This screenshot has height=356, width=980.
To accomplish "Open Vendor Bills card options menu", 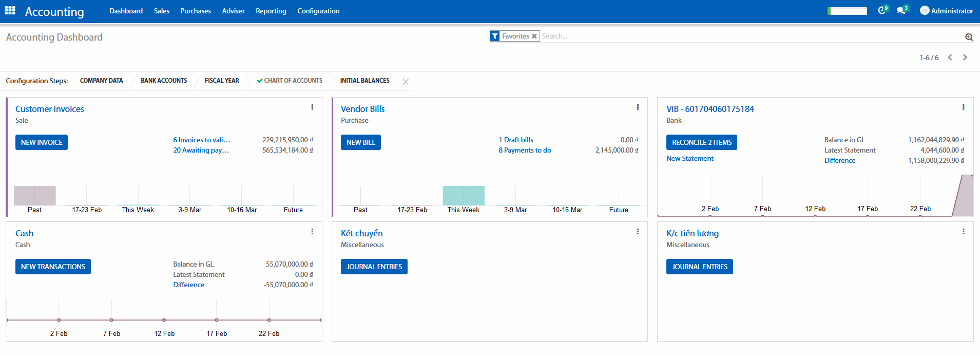I will [x=638, y=107].
